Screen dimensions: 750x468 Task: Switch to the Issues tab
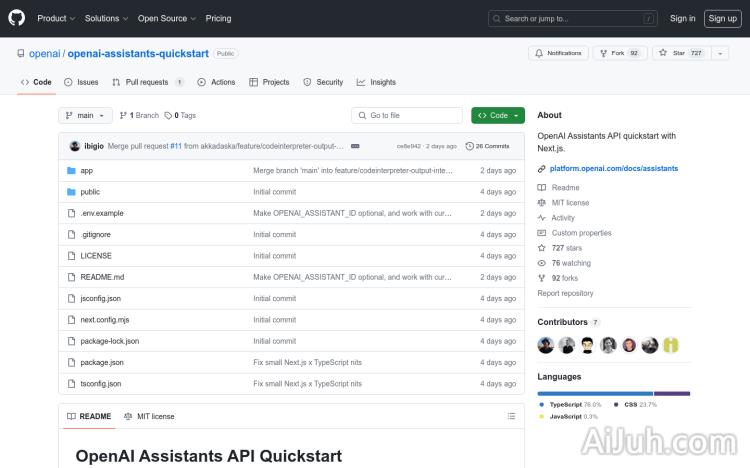tap(81, 82)
